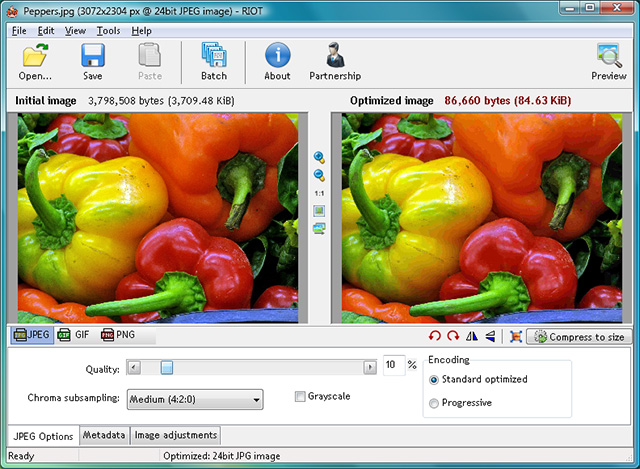Open the Edit menu
The width and height of the screenshot is (640, 469).
tap(46, 31)
